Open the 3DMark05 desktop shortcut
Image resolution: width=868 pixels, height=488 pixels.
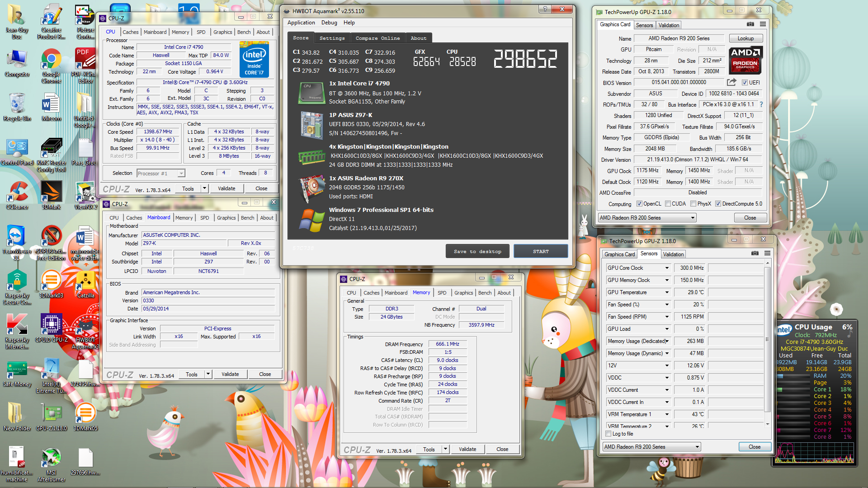[x=85, y=417]
